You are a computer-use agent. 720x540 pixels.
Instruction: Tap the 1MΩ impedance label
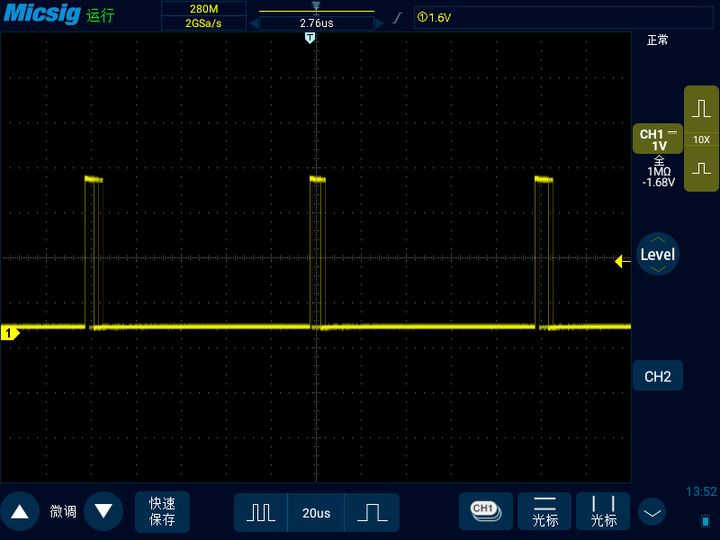(x=659, y=171)
